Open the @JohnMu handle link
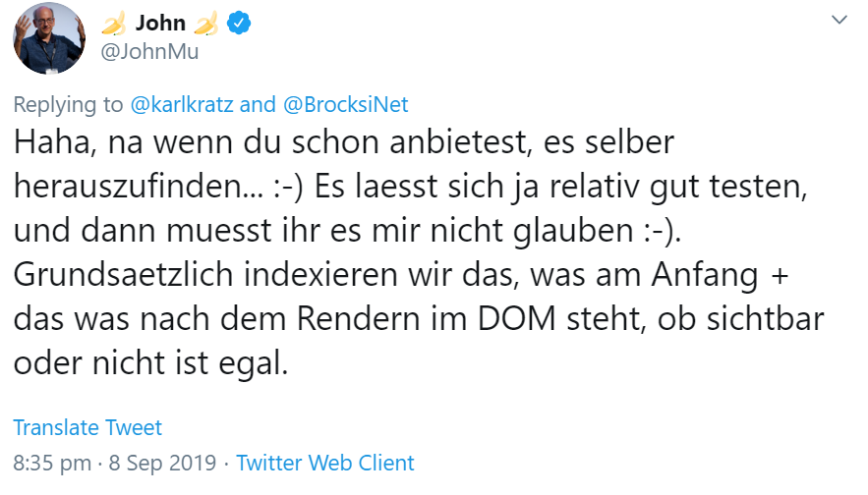Screen dimensions: 868x495 [x=150, y=52]
